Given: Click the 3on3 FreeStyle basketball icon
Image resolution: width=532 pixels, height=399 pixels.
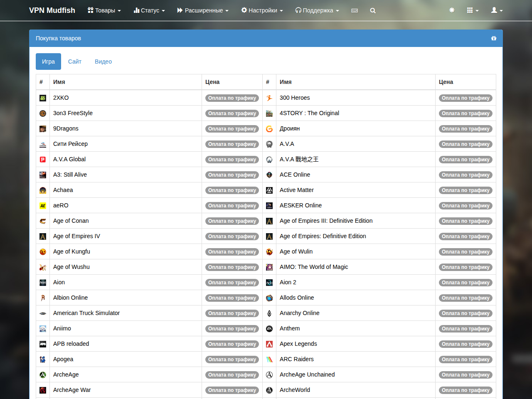Looking at the screenshot, I should pyautogui.click(x=43, y=113).
